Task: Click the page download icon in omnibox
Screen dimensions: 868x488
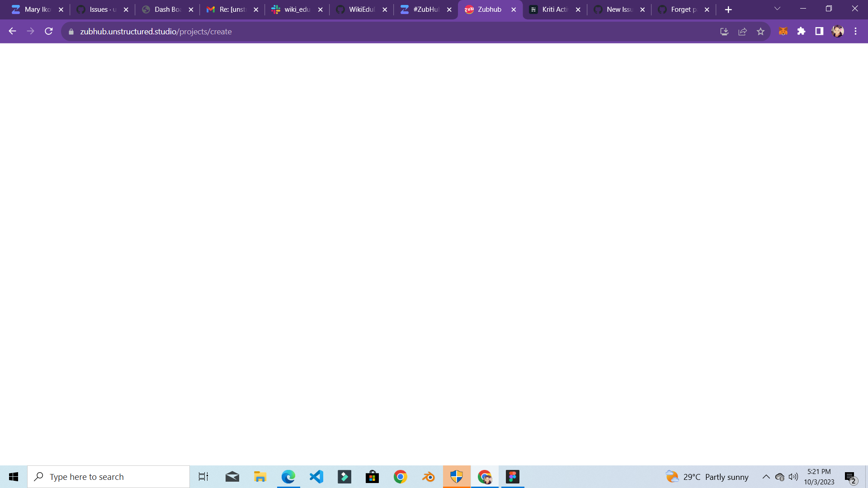Action: point(724,31)
